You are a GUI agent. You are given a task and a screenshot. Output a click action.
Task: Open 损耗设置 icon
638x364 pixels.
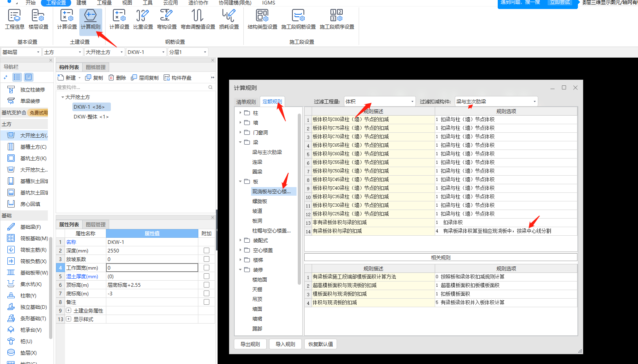tap(229, 19)
